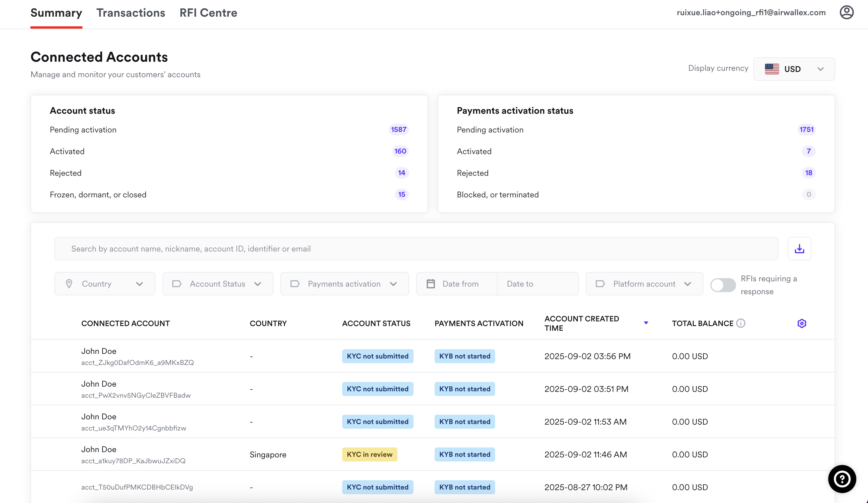This screenshot has height=503, width=868.
Task: Open the help question mark bubble
Action: pyautogui.click(x=842, y=479)
